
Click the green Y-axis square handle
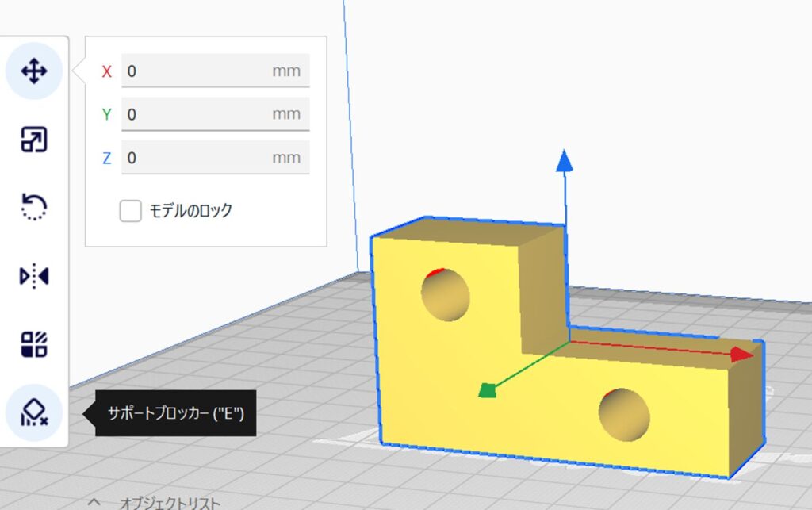tap(488, 390)
